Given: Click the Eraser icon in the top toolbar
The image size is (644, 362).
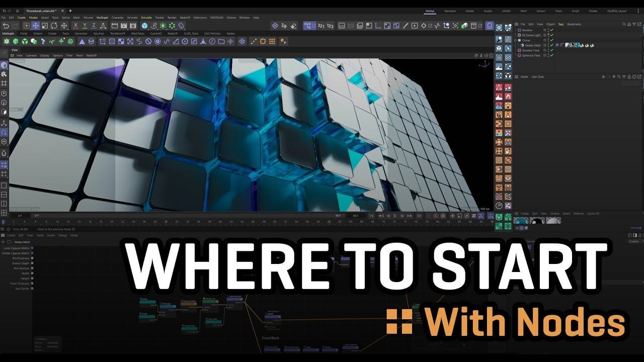Looking at the screenshot, I should (x=294, y=26).
